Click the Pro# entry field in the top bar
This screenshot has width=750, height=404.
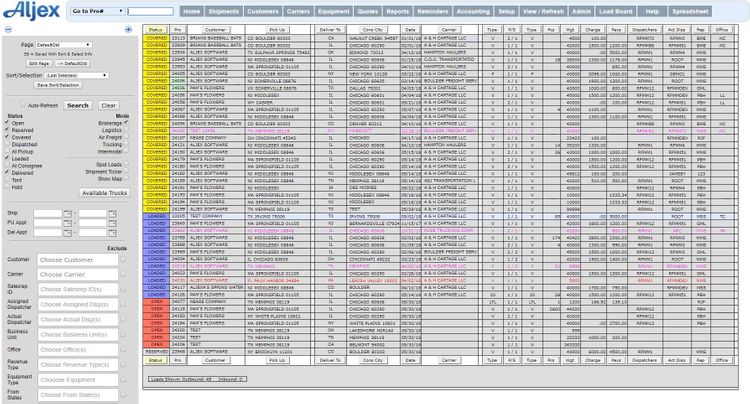(151, 11)
